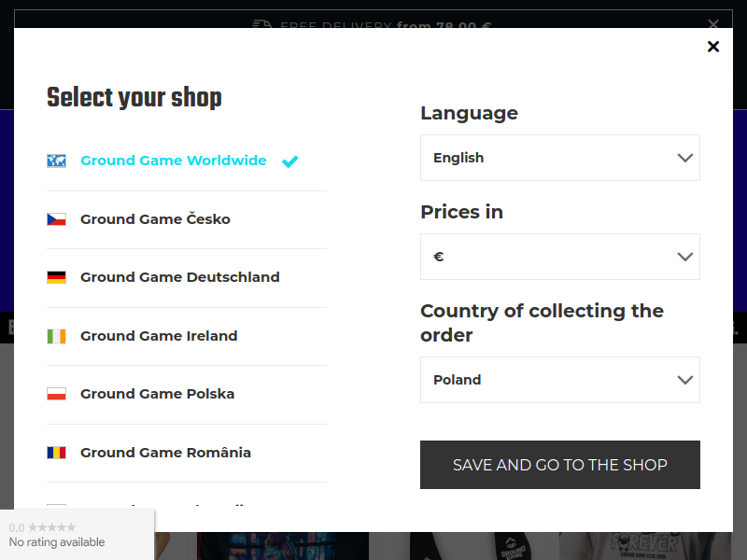Click the German flag icon

click(56, 277)
